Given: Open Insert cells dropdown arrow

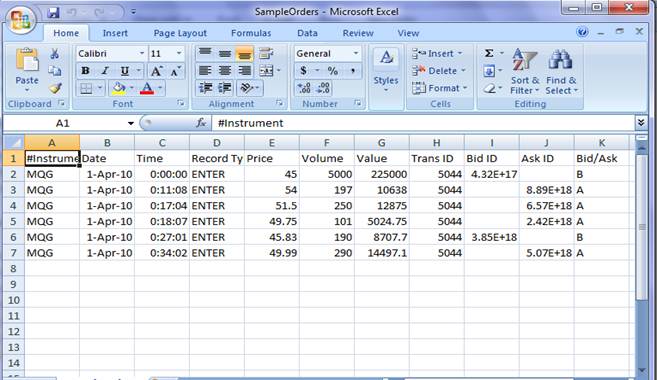Looking at the screenshot, I should [x=460, y=53].
